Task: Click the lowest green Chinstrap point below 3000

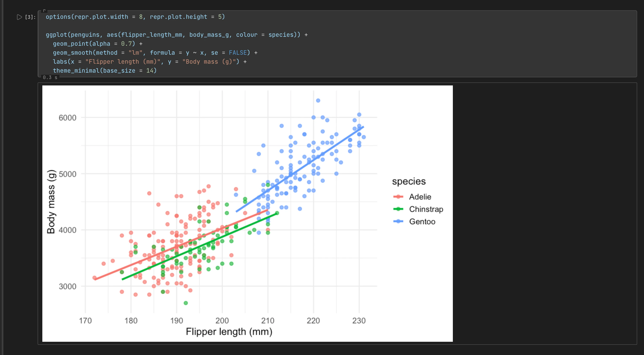Action: point(186,303)
